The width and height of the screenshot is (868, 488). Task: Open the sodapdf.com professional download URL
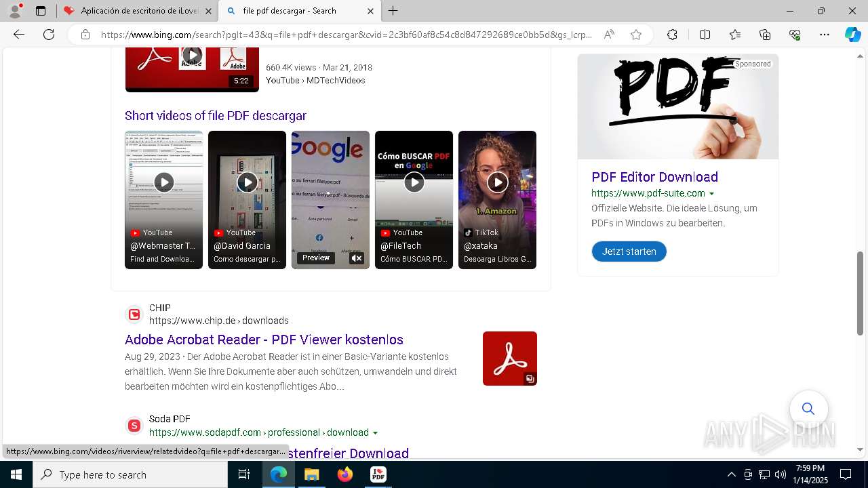259,432
